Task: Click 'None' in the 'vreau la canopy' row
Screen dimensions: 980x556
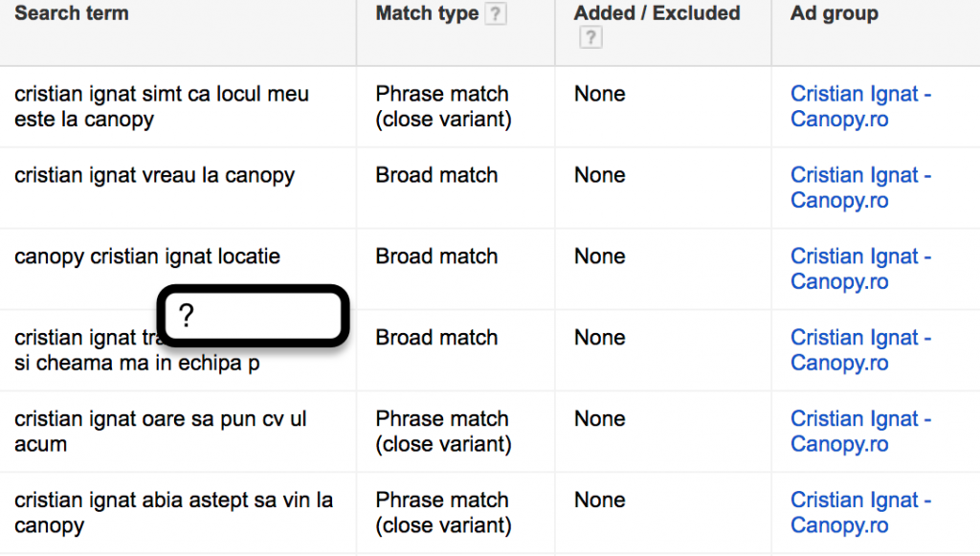Action: [x=600, y=176]
